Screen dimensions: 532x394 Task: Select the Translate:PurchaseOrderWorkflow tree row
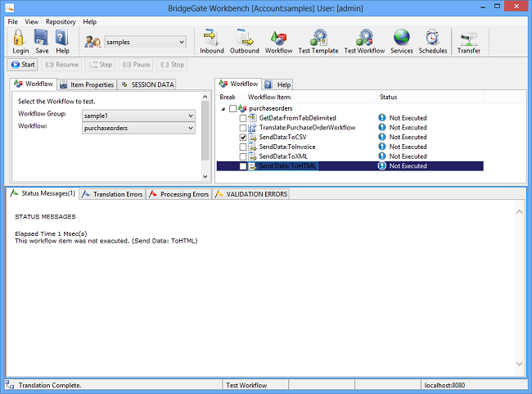[x=349, y=127]
